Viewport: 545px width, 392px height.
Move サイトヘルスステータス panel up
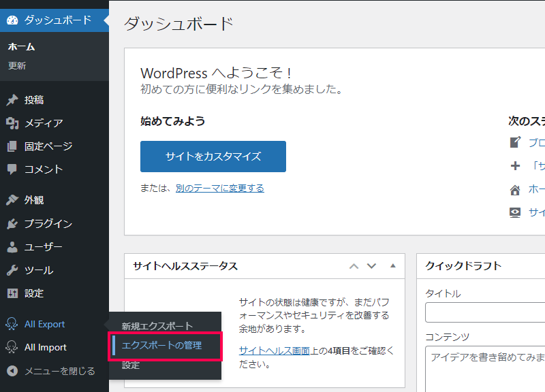[354, 266]
